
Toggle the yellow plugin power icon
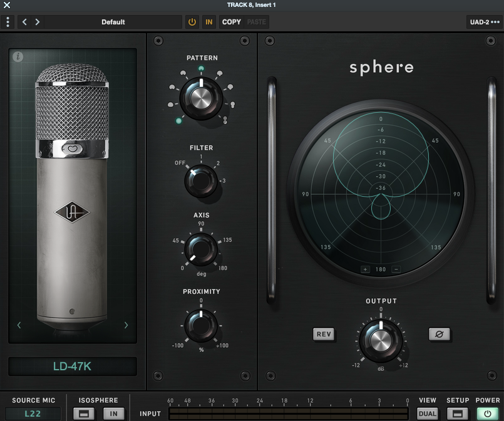pyautogui.click(x=192, y=22)
